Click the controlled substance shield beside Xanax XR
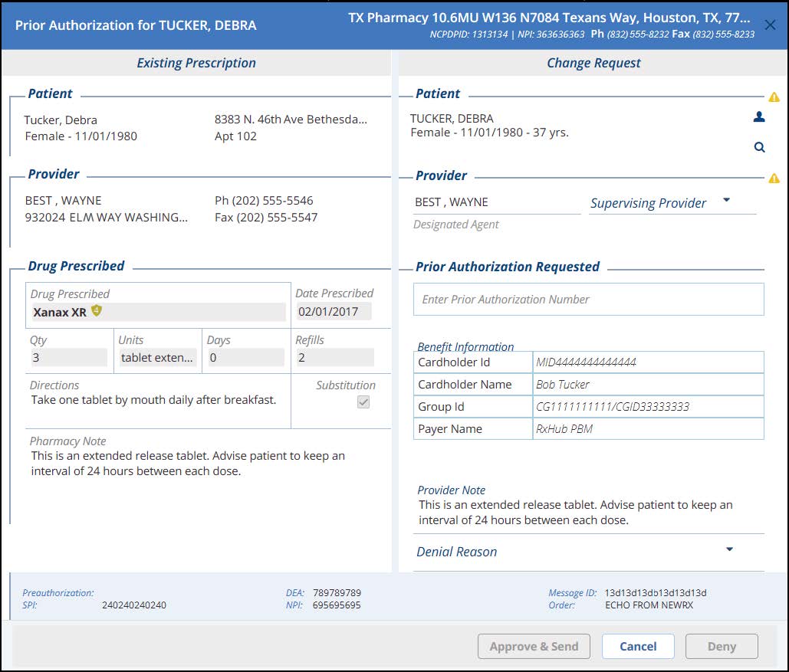 97,311
